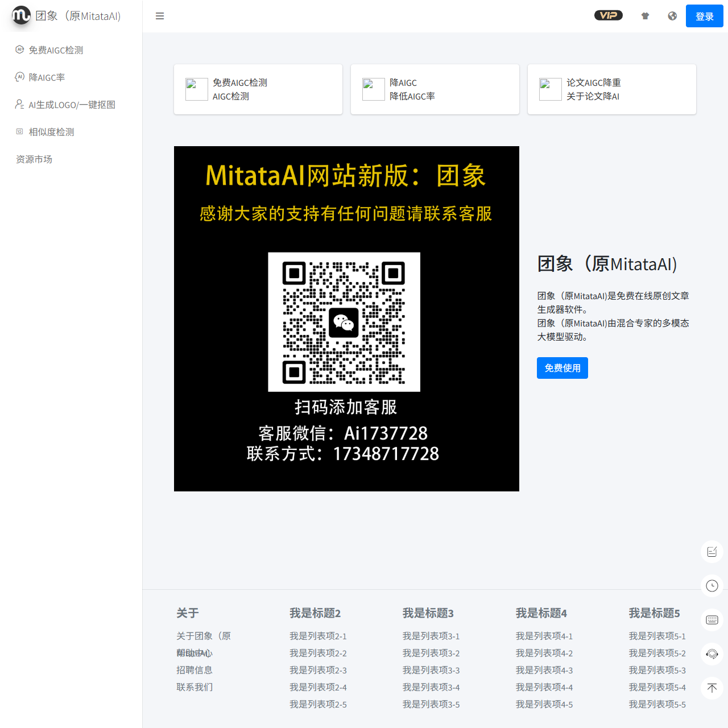Image resolution: width=728 pixels, height=728 pixels.
Task: Open the customer service headset icon
Action: [x=712, y=654]
